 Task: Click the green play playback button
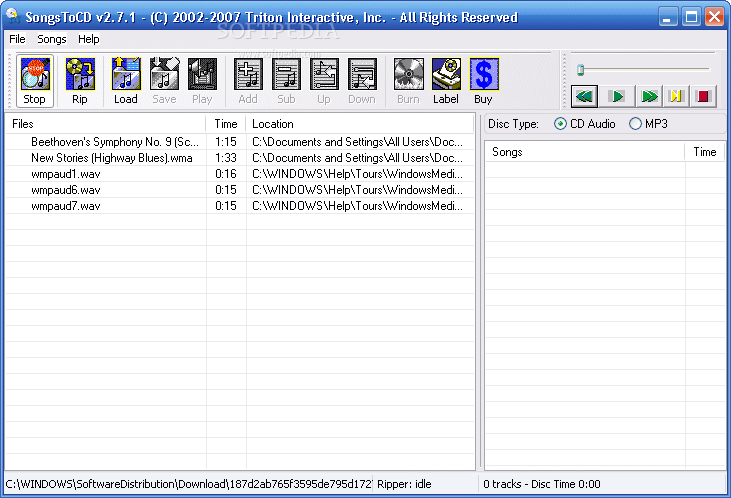click(x=617, y=97)
